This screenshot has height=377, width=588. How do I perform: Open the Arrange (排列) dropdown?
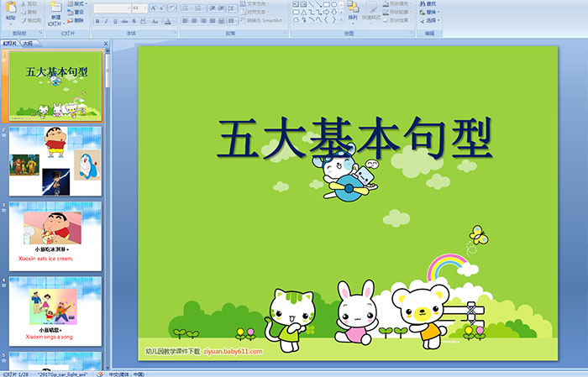click(353, 11)
